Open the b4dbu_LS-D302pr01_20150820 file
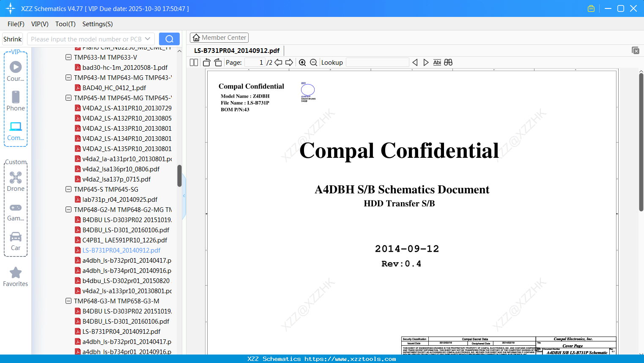Screen dimensions: 644x363 [126, 280]
